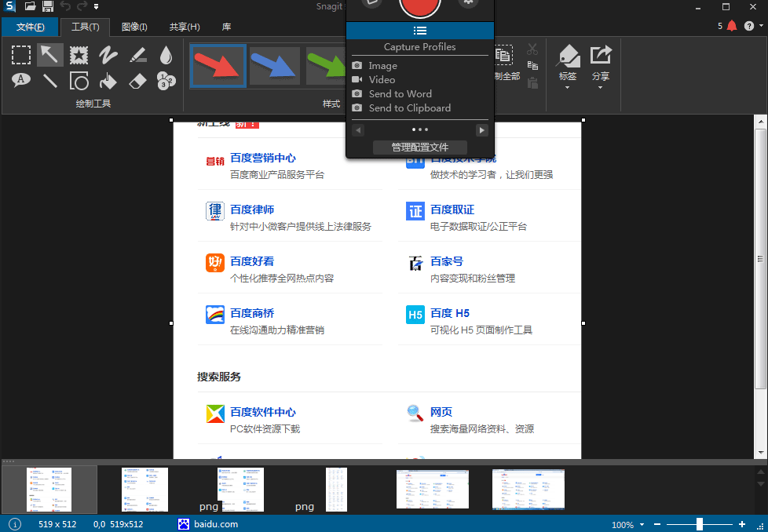Image resolution: width=768 pixels, height=532 pixels.
Task: Expand the dropdown arrow under 分享
Action: [x=600, y=88]
